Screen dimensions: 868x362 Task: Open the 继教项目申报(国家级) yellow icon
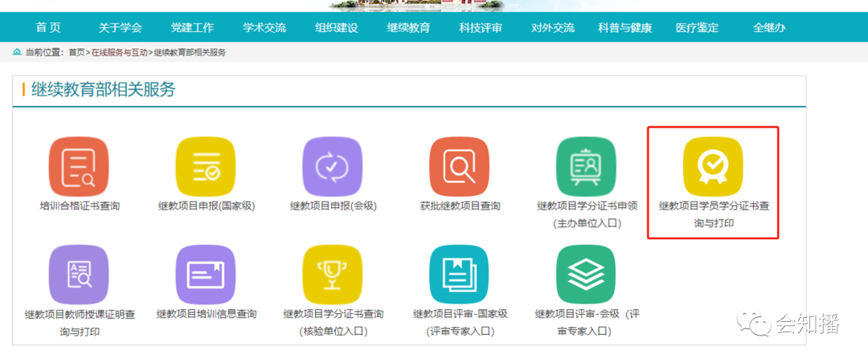[x=206, y=166]
